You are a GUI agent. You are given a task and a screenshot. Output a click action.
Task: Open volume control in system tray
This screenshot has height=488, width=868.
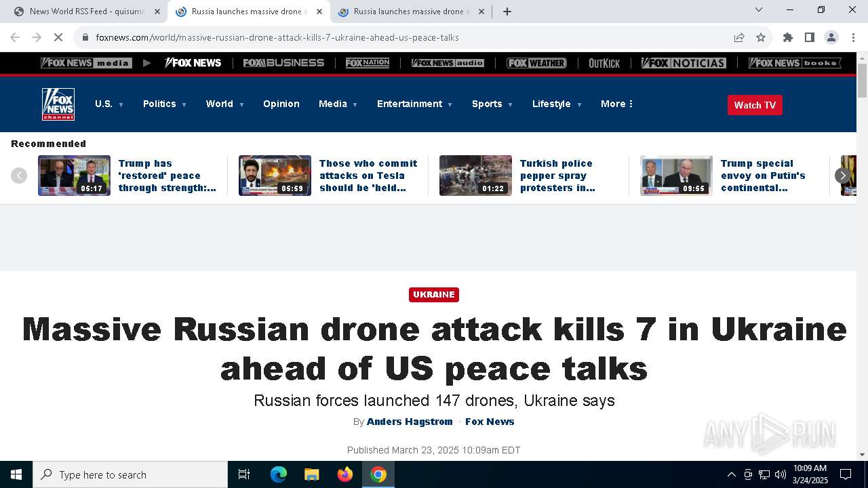tap(781, 474)
